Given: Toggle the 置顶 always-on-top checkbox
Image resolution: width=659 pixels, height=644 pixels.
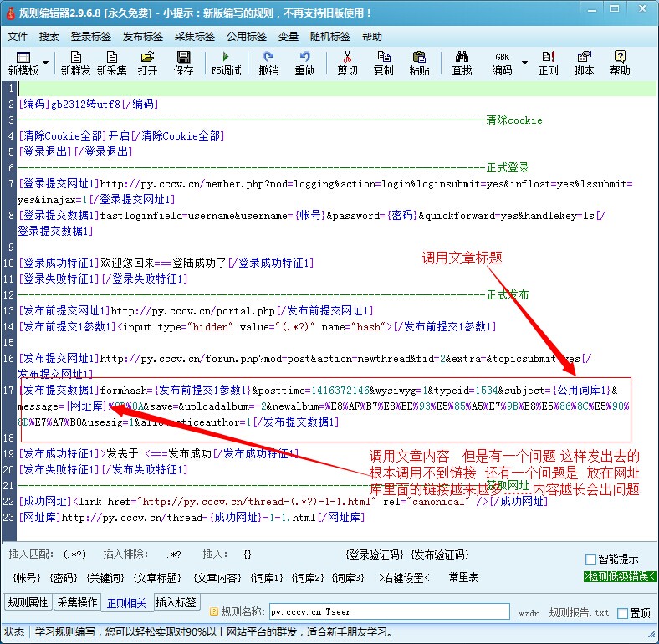Looking at the screenshot, I should (x=622, y=613).
